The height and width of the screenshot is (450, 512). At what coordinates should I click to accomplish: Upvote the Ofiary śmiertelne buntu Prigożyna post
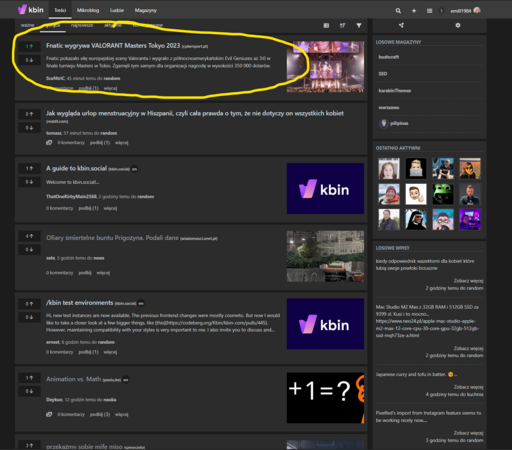(x=29, y=236)
